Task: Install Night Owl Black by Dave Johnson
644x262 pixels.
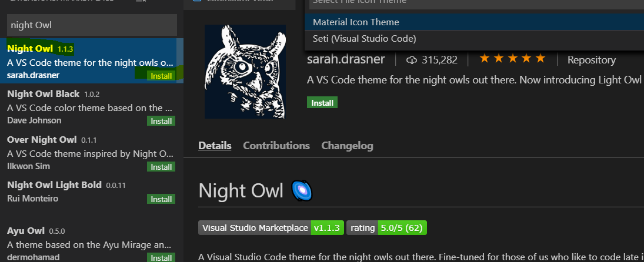Action: (161, 121)
